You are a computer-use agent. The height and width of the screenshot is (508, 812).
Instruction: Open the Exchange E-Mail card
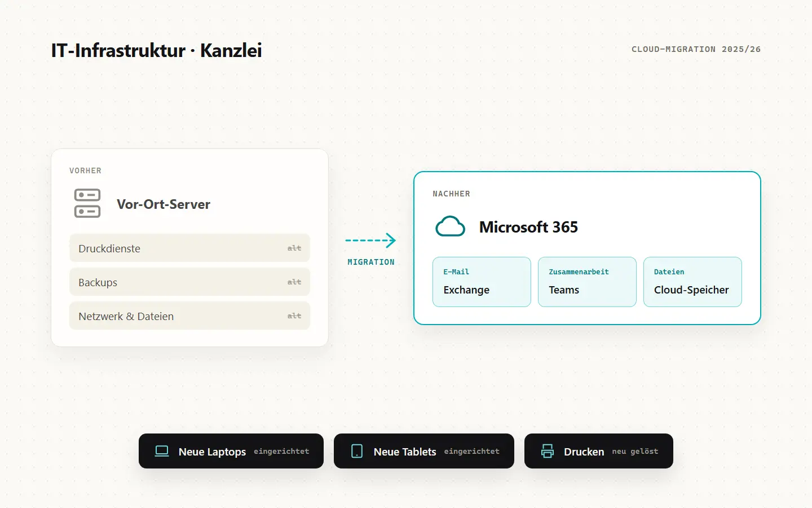482,282
